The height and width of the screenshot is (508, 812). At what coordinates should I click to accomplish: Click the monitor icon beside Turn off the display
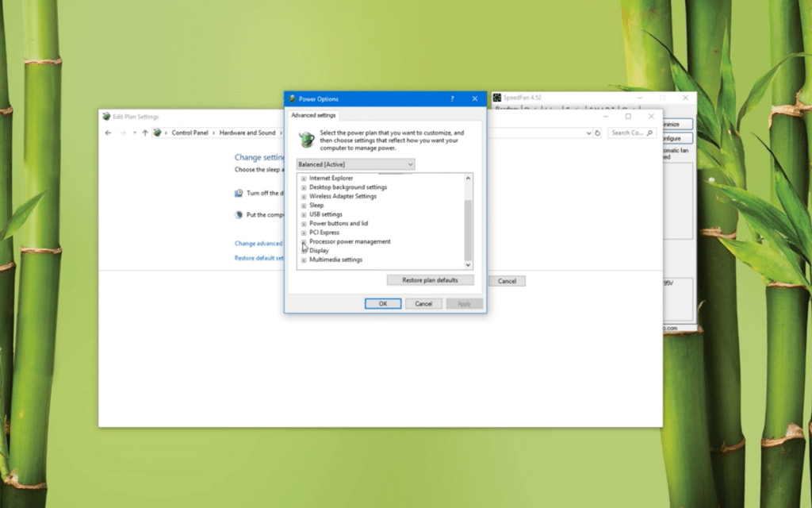click(239, 193)
